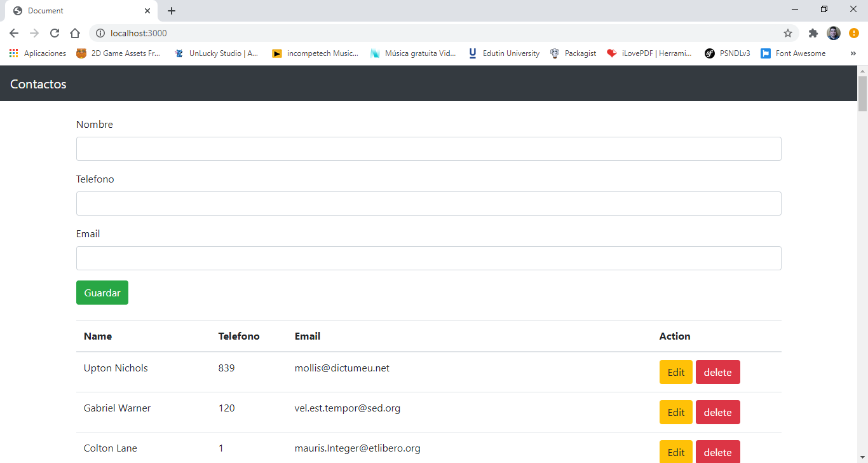Image resolution: width=868 pixels, height=463 pixels.
Task: Click the site information icon in address bar
Action: (100, 33)
